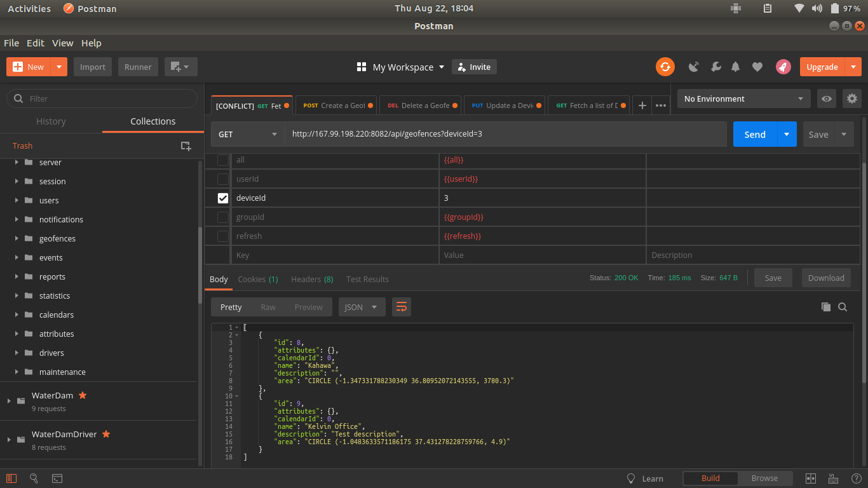This screenshot has height=488, width=868.
Task: Open the wrench settings icon
Action: coord(715,67)
